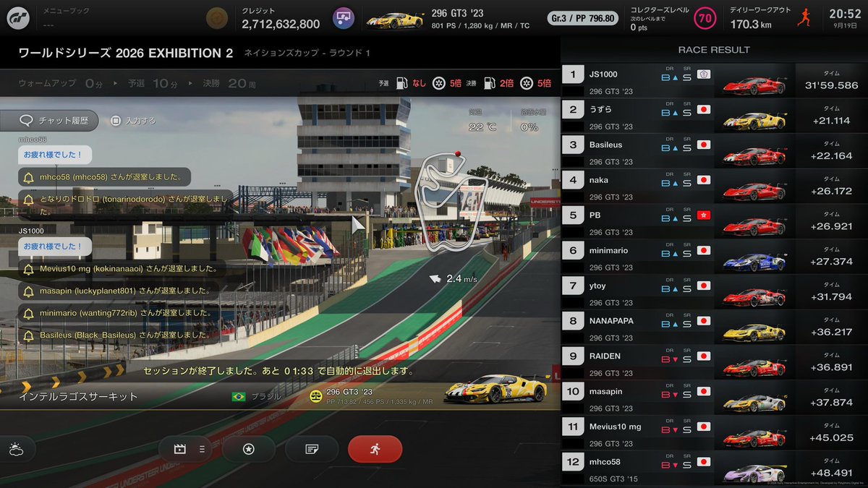This screenshot has height=488, width=868.
Task: Select RAIDEN ninth place row
Action: [x=714, y=362]
